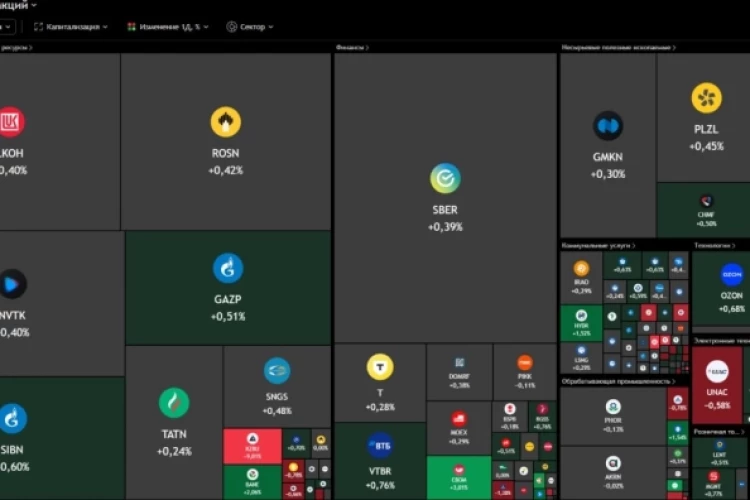This screenshot has width=750, height=500.
Task: Open the Изменение 1Д, % color dropdown
Action: (x=168, y=27)
